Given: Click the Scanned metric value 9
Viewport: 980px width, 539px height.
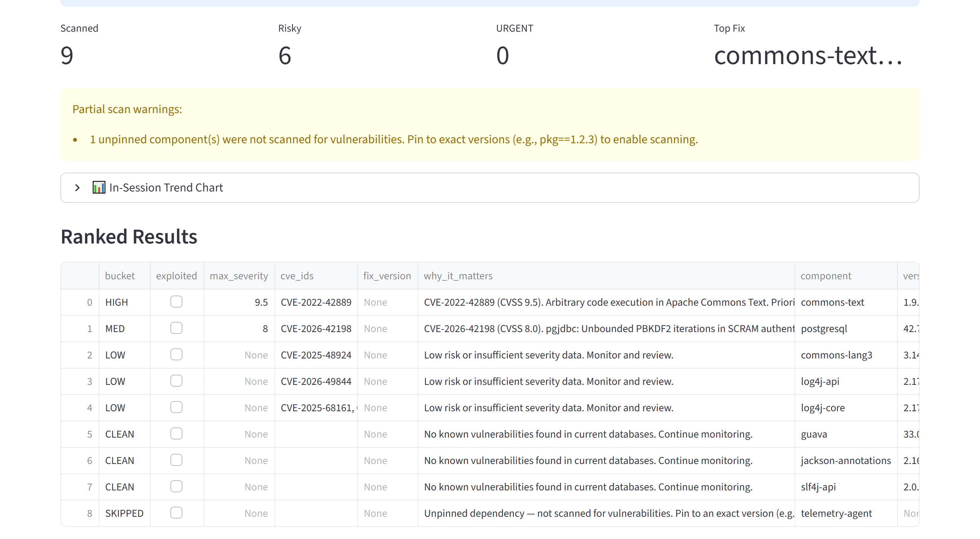Looking at the screenshot, I should click(67, 55).
